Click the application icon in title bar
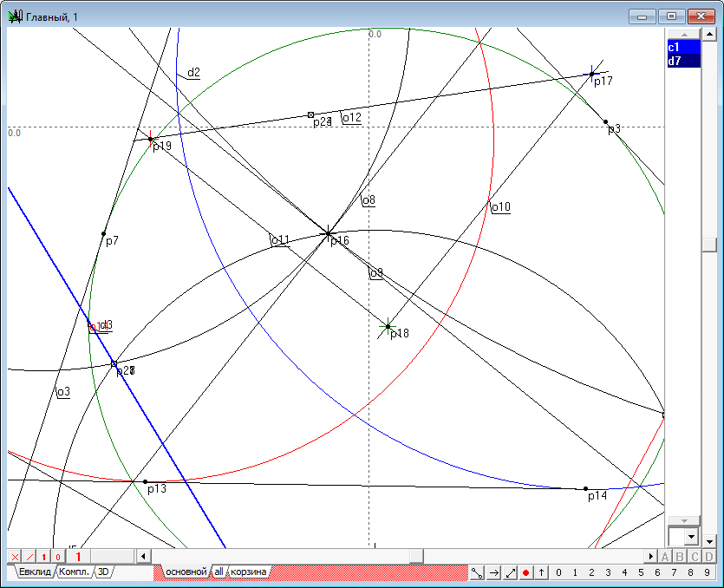Viewport: 724px width, 588px height. point(16,17)
